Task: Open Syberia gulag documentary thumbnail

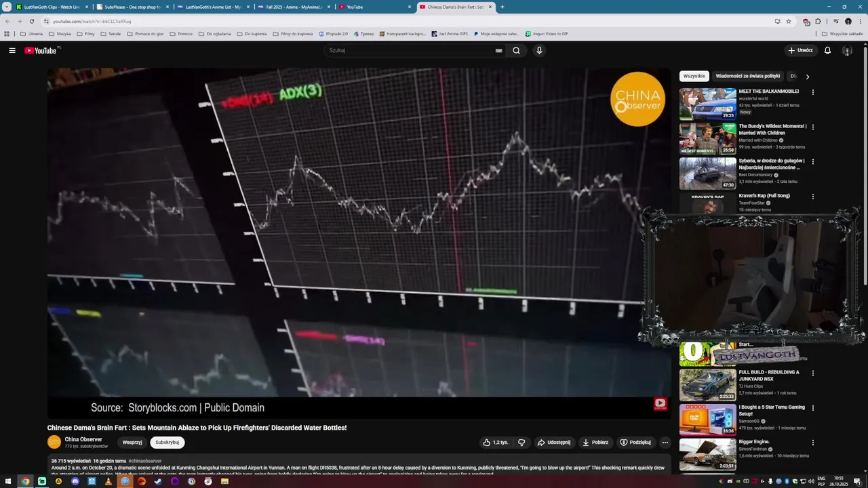Action: 708,174
